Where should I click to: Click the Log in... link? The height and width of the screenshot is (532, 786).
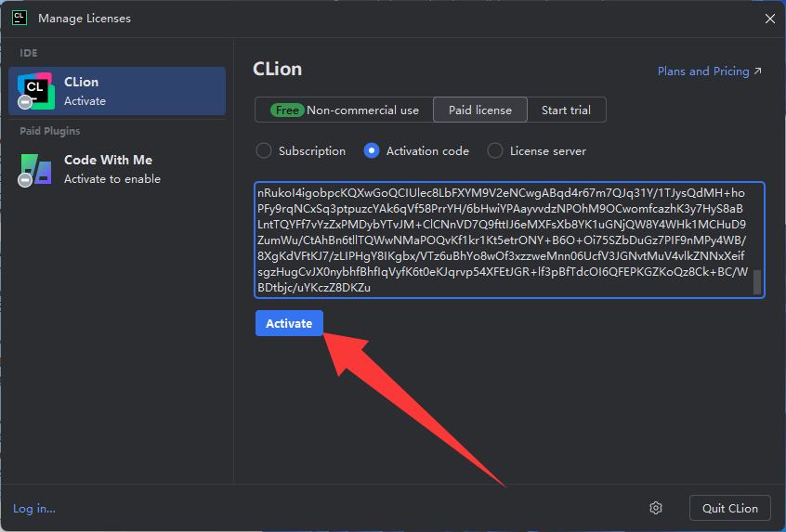tap(34, 509)
